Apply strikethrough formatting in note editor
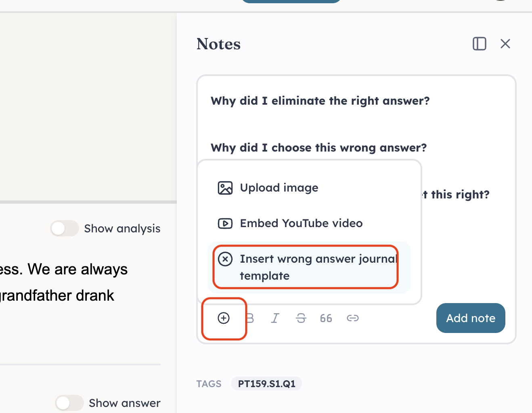The image size is (532, 413). [301, 318]
